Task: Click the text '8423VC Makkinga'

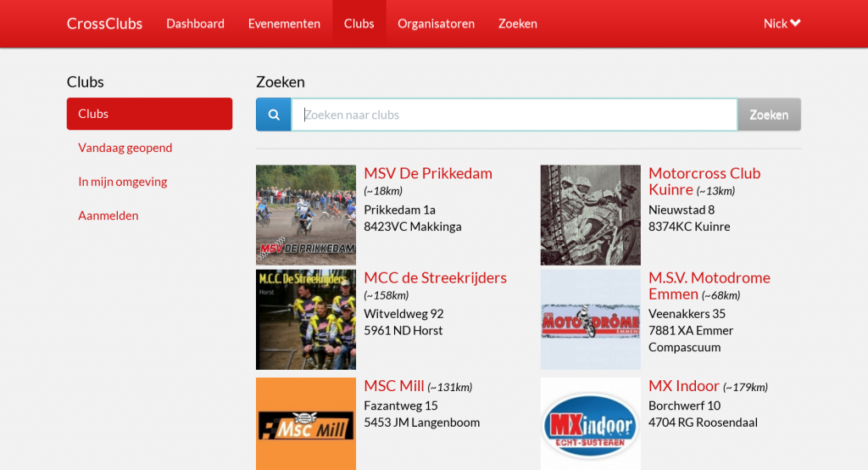Action: [413, 227]
